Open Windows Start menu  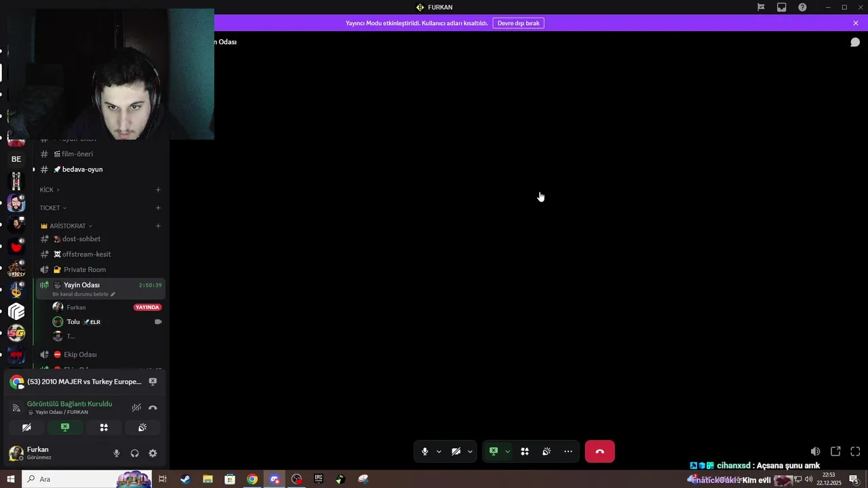pyautogui.click(x=10, y=479)
